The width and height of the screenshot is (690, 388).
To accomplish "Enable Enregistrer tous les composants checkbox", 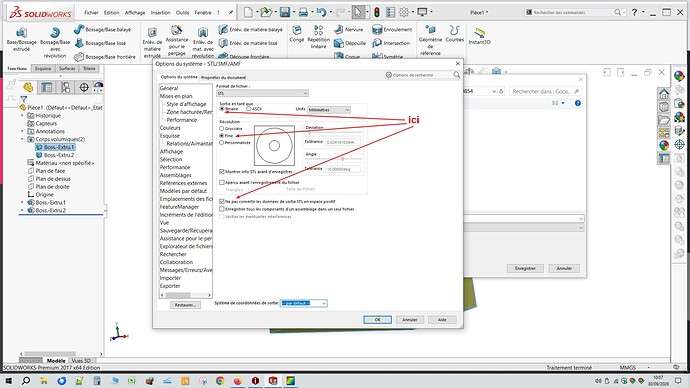I will [x=222, y=209].
